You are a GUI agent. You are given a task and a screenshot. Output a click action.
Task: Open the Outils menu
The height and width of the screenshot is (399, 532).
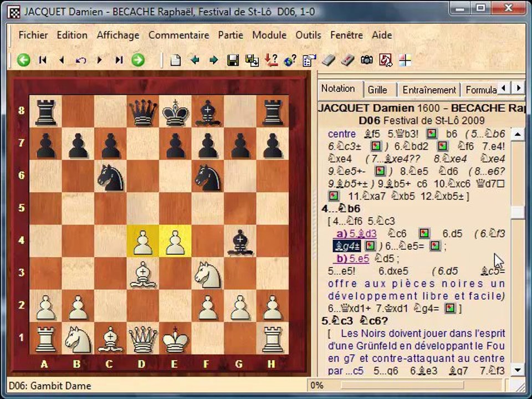tap(309, 35)
